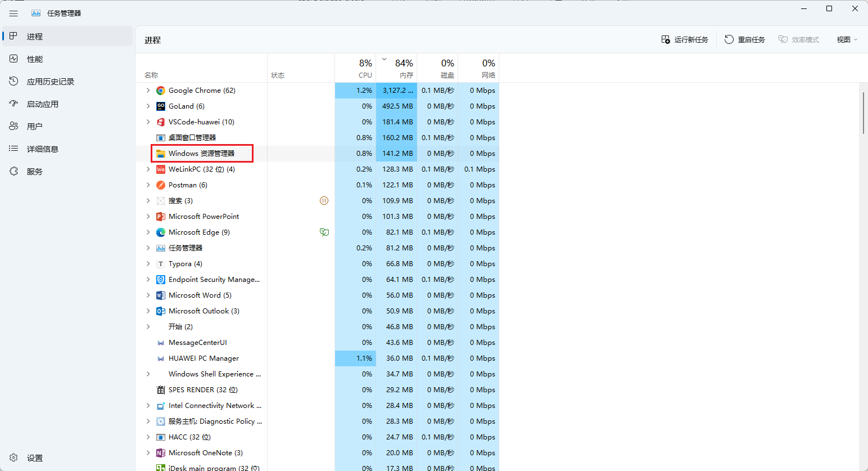Click the 160.2 MB memory value

(397, 138)
